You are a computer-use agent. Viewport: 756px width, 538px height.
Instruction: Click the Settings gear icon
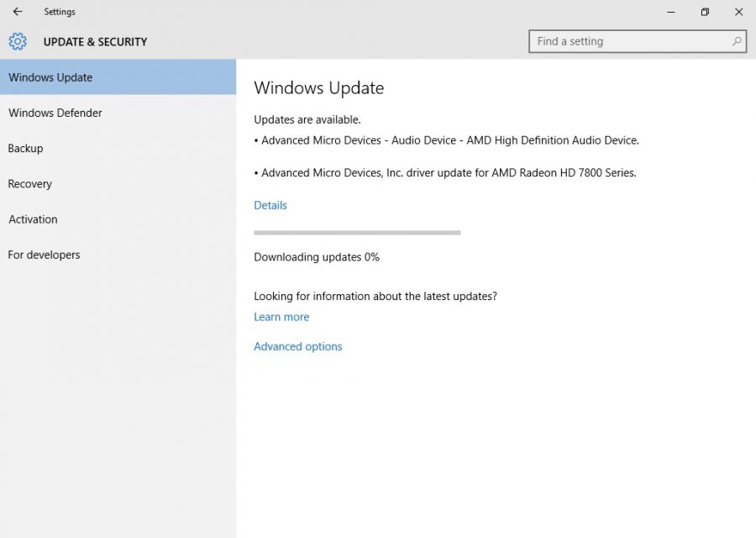pos(16,41)
